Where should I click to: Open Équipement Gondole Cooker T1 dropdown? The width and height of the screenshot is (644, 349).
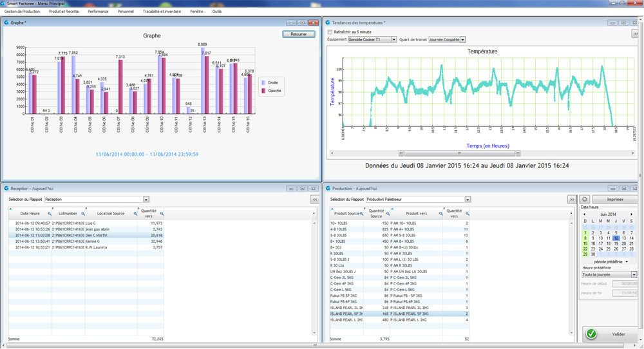pos(393,39)
